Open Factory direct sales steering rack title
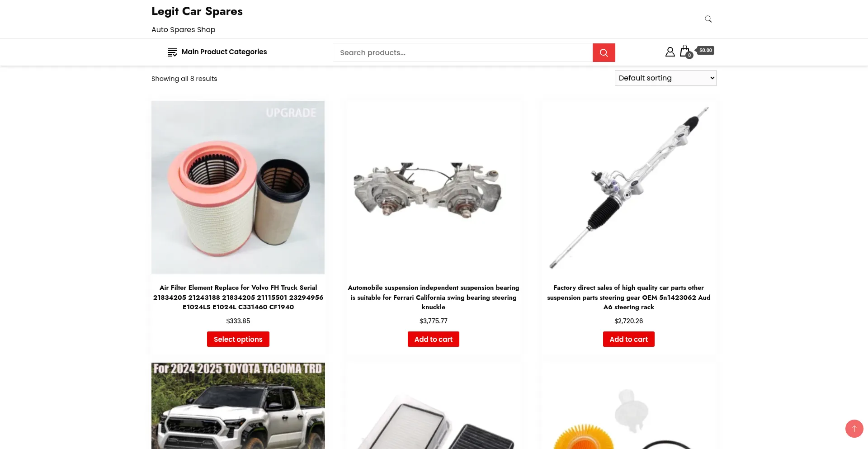The height and width of the screenshot is (449, 868). [x=629, y=297]
